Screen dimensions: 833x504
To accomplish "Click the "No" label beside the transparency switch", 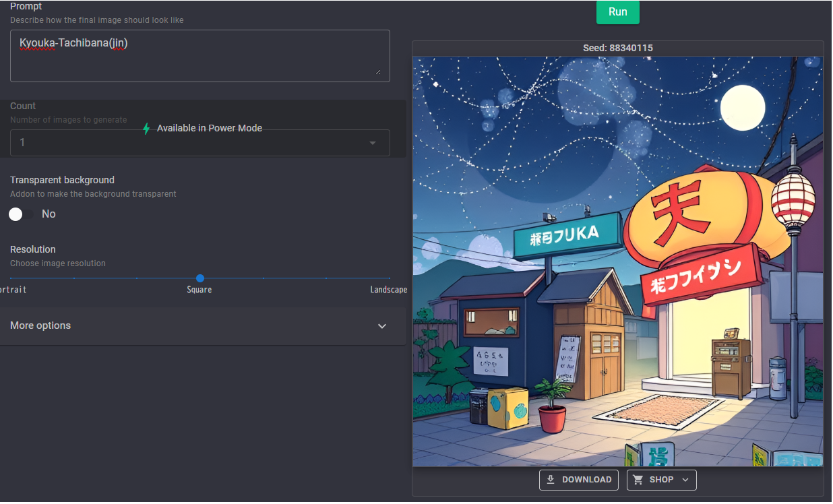I will (49, 214).
